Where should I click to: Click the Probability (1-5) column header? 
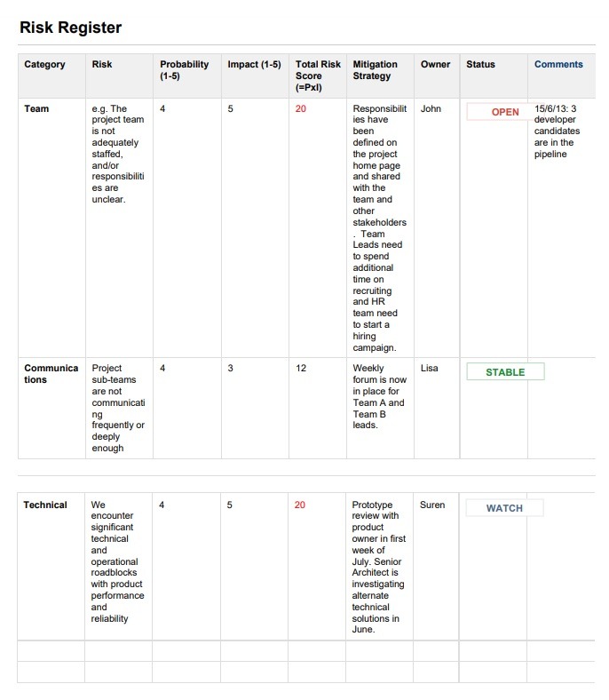tap(184, 70)
